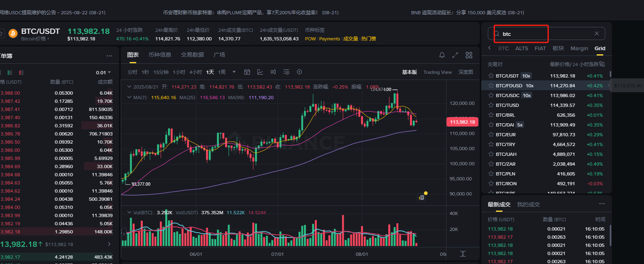Image resolution: width=644 pixels, height=264 pixels.
Task: Click the 113,982.18 current price label on axis
Action: (x=462, y=122)
